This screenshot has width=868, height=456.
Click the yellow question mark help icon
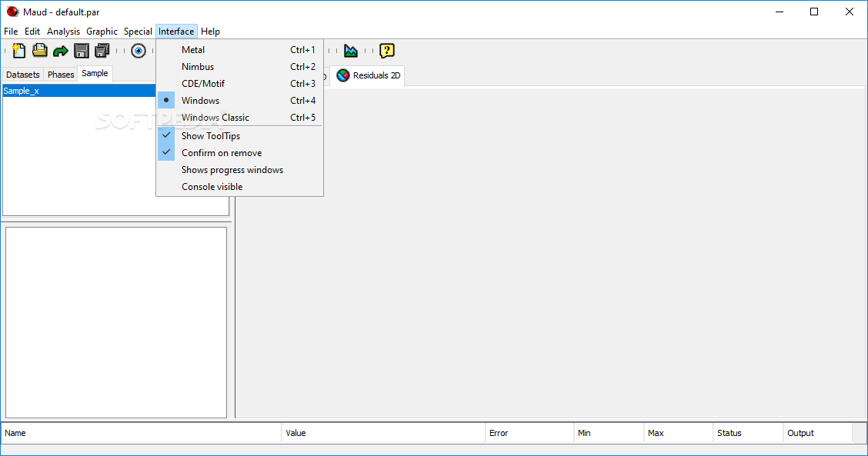pos(387,51)
